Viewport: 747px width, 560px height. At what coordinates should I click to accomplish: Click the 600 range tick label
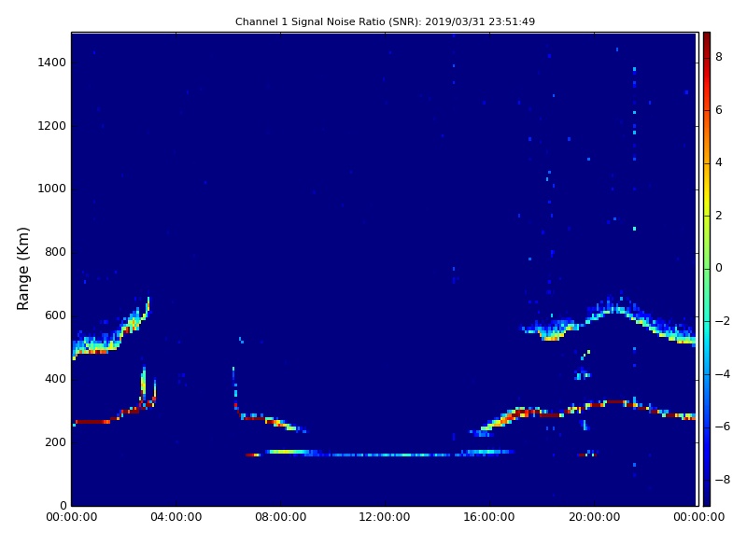pos(55,315)
